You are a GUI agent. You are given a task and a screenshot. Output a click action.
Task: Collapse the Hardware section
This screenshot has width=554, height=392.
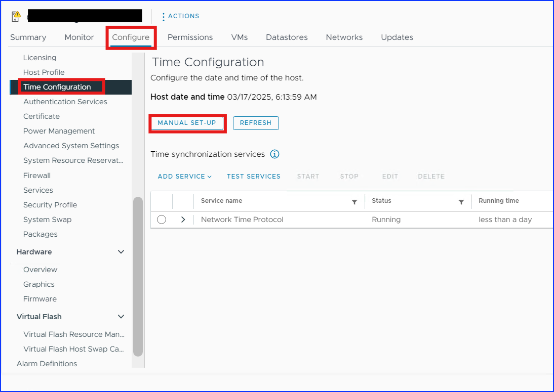pos(121,252)
